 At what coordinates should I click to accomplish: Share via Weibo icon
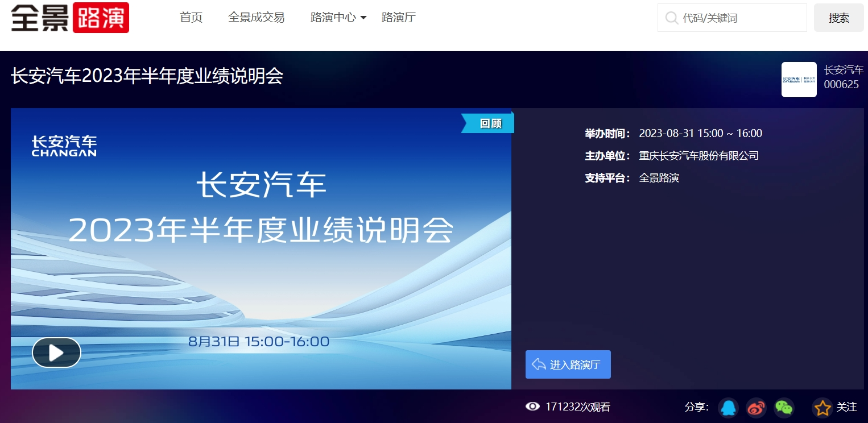tap(757, 407)
